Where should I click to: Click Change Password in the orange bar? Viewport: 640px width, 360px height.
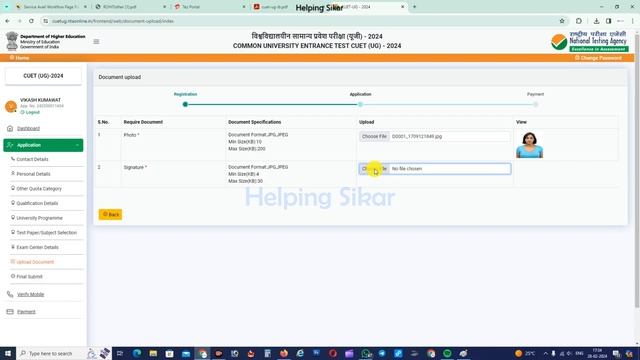click(x=598, y=58)
